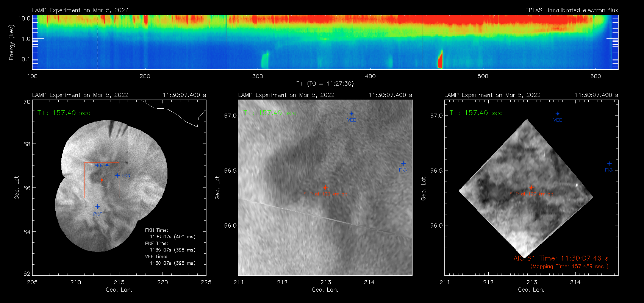The width and height of the screenshot is (644, 303).
Task: Click the red low-energy burst near T+ 462
Action: (440, 60)
